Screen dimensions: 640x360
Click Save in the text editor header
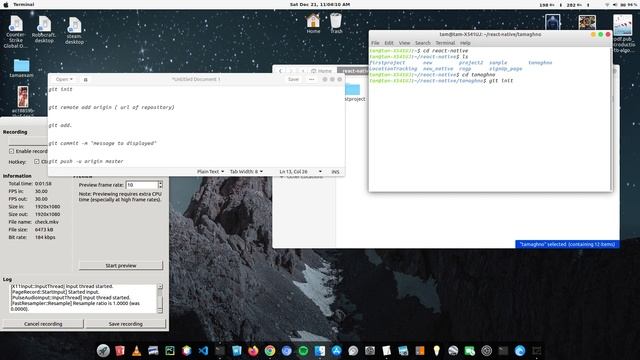pos(293,79)
